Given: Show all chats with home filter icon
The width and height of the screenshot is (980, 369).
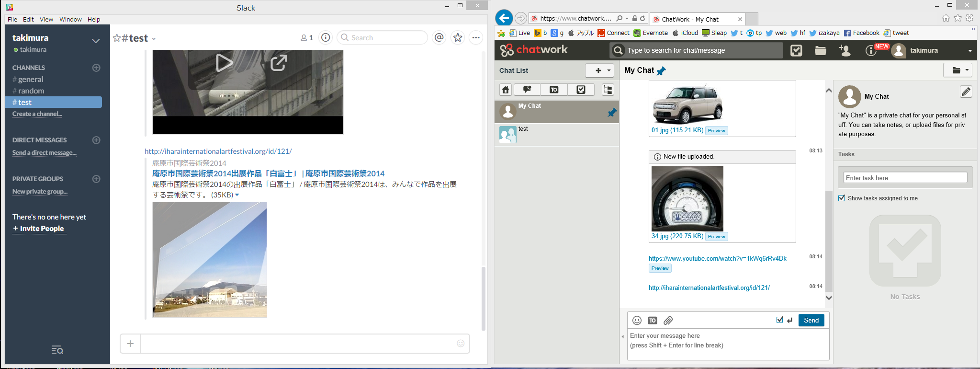Looking at the screenshot, I should 506,90.
